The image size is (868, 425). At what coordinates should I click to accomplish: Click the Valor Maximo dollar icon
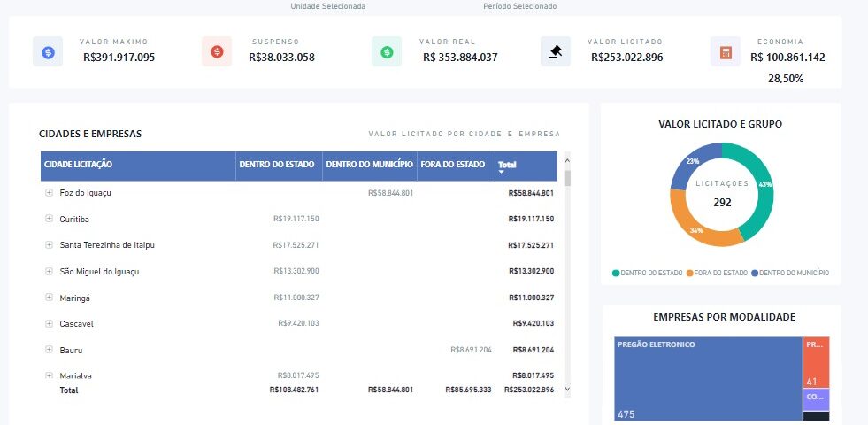click(x=48, y=52)
